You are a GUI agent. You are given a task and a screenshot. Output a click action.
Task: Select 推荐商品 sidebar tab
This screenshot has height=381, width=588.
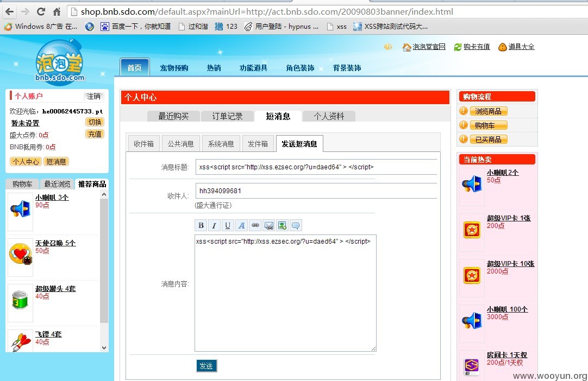tap(92, 184)
